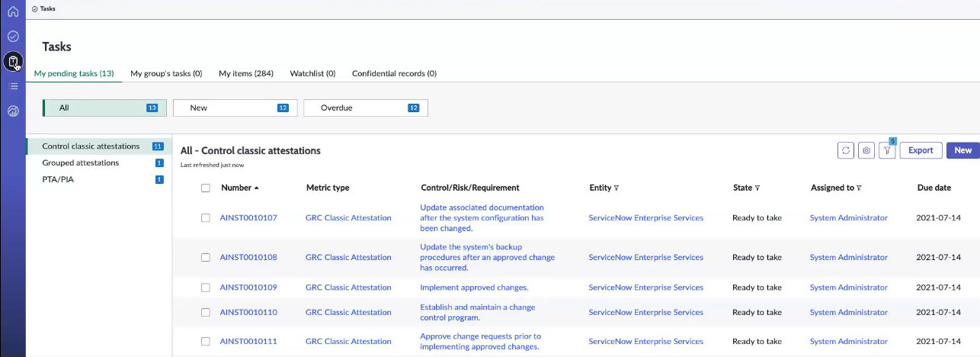
Task: Open the Assigned to column filter
Action: [x=859, y=188]
